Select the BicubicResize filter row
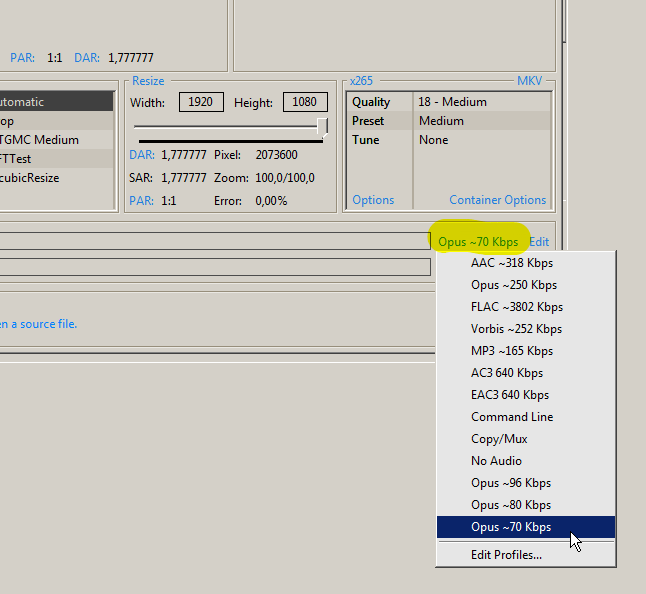646x594 pixels. pos(56,178)
